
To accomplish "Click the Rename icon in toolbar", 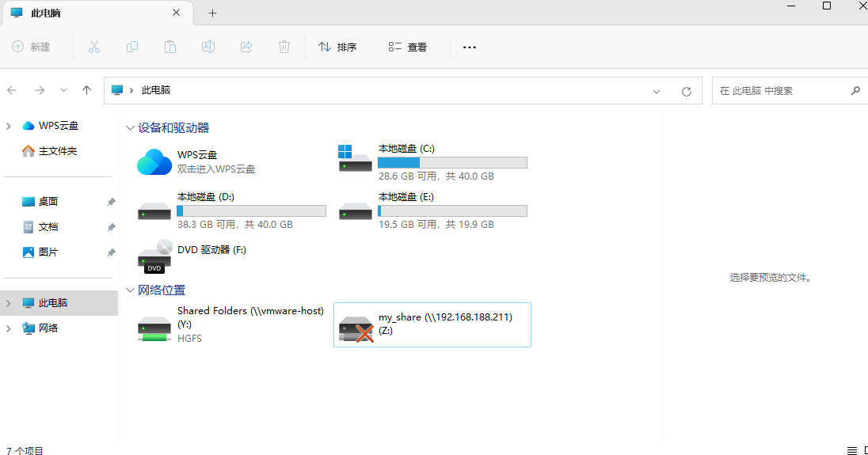I will tap(208, 47).
